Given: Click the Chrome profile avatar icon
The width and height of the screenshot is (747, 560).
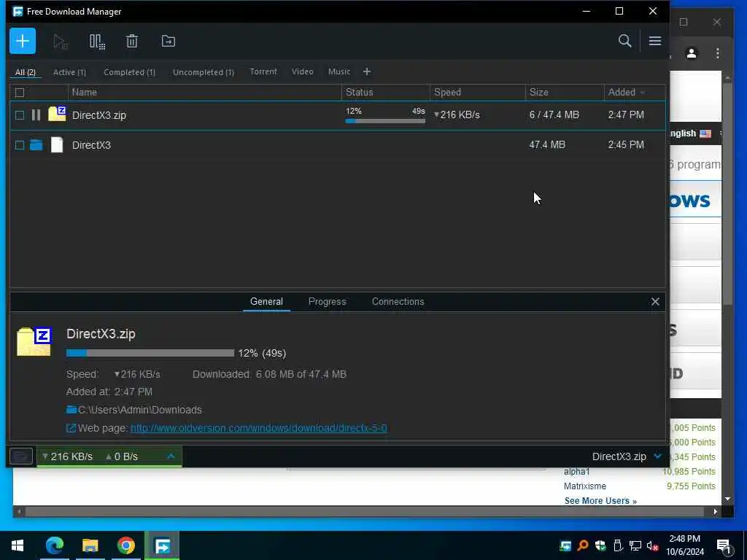Looking at the screenshot, I should (x=692, y=52).
